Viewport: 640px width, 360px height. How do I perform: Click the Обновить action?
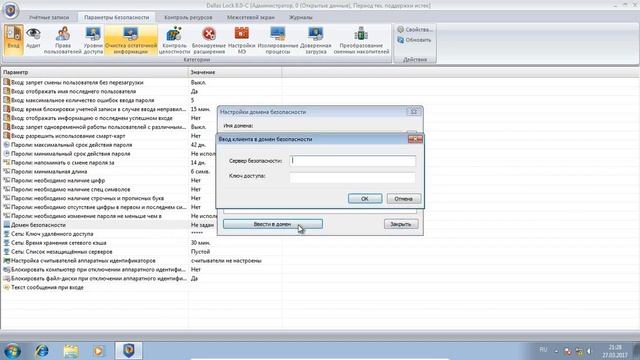(x=414, y=40)
